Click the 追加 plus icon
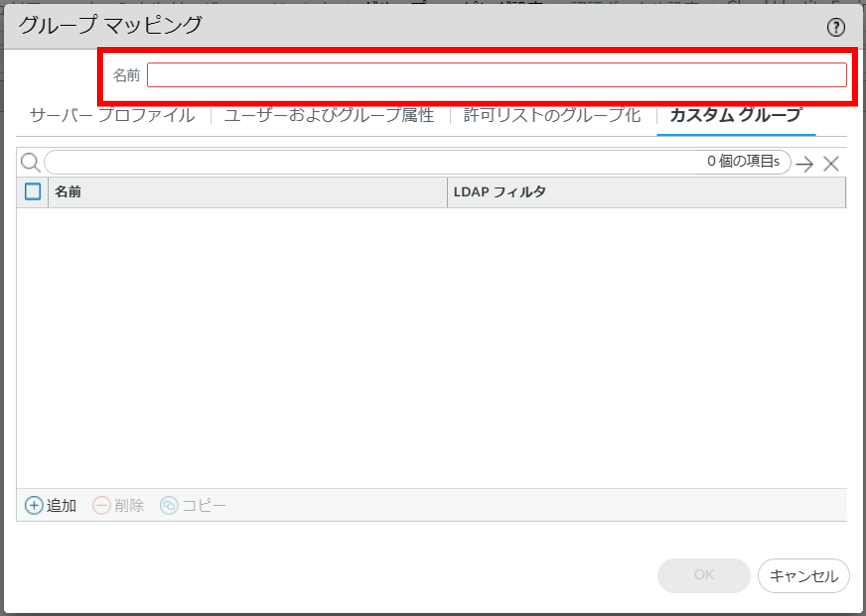866x616 pixels. pyautogui.click(x=34, y=505)
